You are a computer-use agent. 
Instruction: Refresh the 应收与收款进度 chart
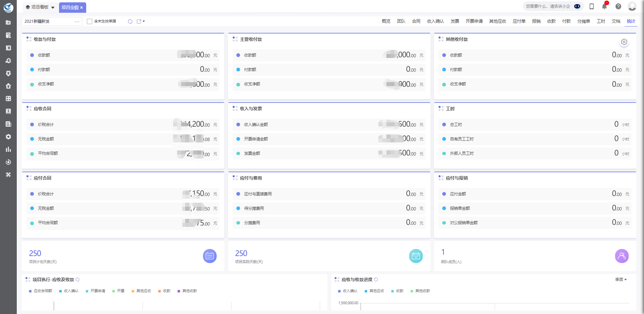(376, 279)
